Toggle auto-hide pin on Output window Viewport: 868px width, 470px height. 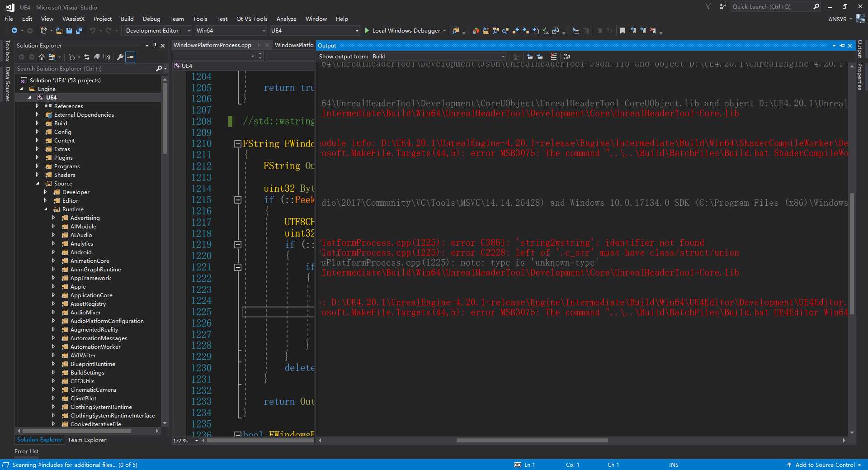pos(842,46)
